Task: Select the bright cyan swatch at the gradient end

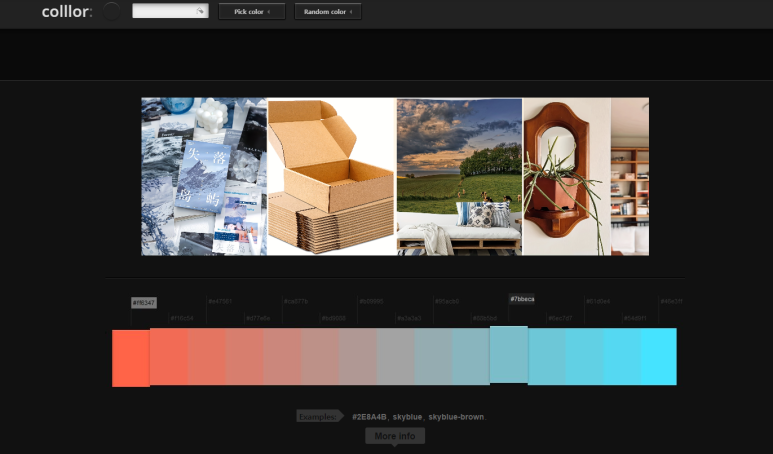Action: [x=659, y=356]
